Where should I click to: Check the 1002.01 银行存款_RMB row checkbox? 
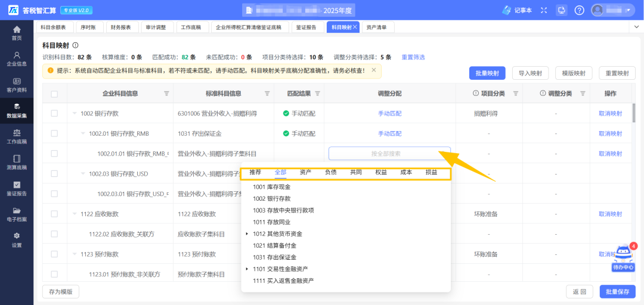coord(54,133)
